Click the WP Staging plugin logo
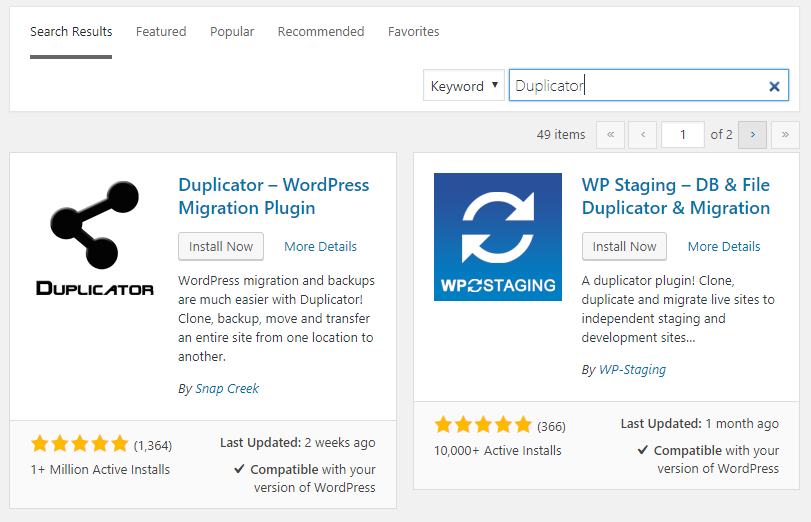Screen dimensions: 811x522 pos(497,237)
